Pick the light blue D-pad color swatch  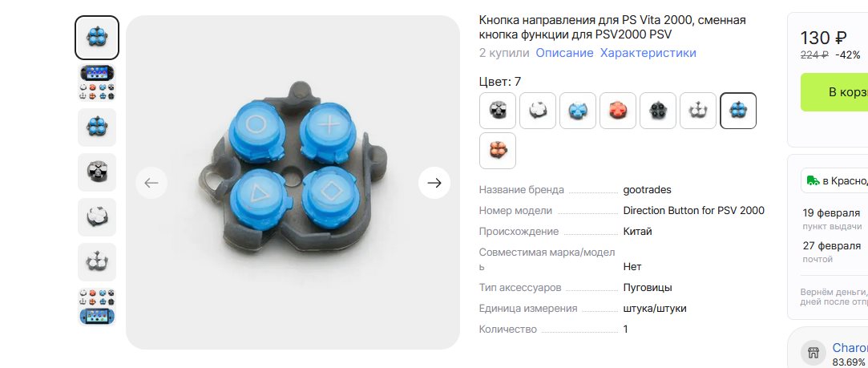point(578,111)
